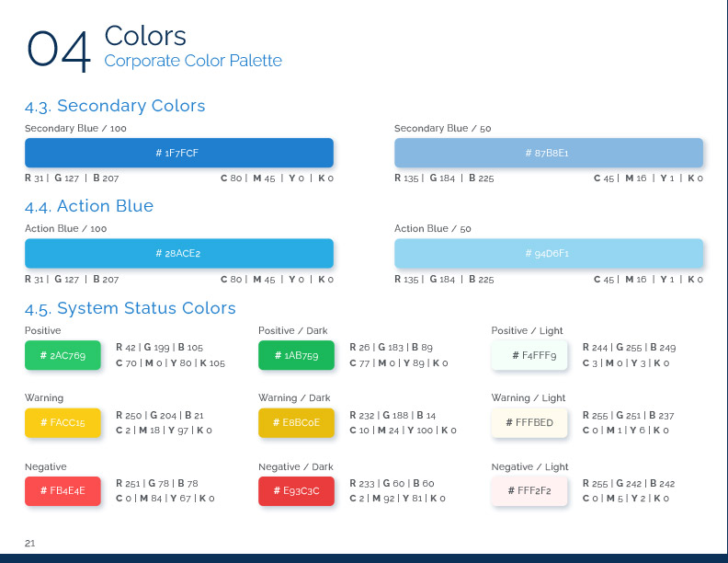Select the Secondary Blue 50 swatch #87B8E1

tap(548, 153)
